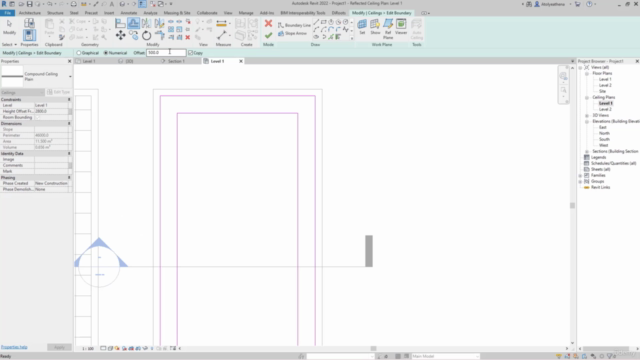Select the Graphical offset radio button

(x=79, y=53)
